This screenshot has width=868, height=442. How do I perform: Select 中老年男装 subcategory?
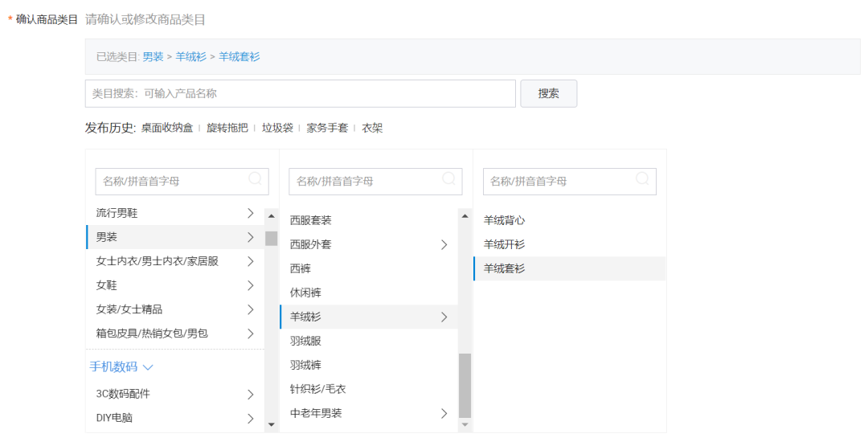[369, 413]
